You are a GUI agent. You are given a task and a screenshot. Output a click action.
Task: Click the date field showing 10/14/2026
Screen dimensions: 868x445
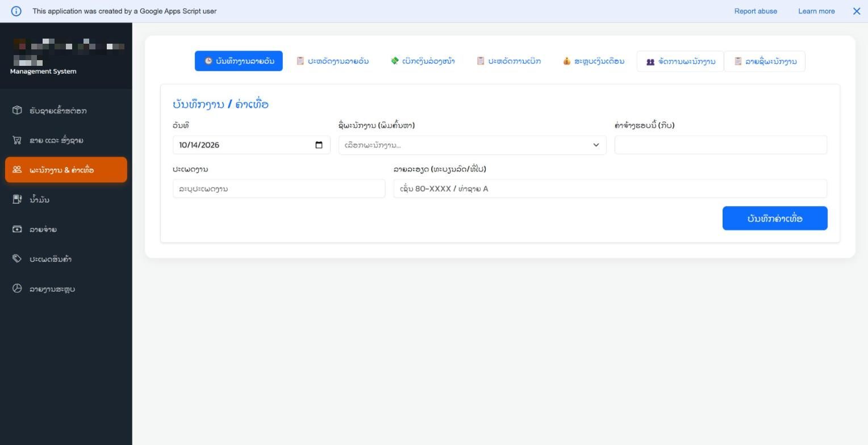coord(251,145)
